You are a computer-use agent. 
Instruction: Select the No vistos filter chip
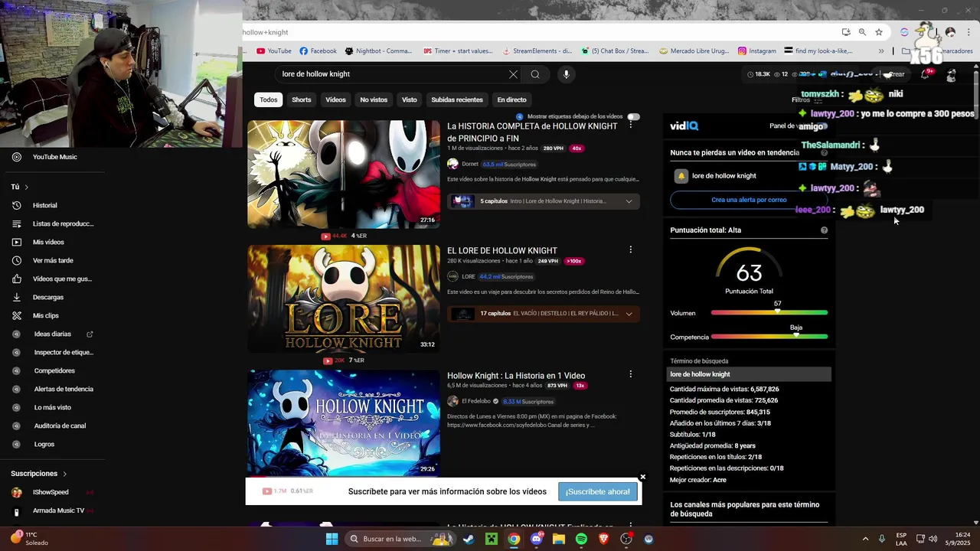pos(374,99)
